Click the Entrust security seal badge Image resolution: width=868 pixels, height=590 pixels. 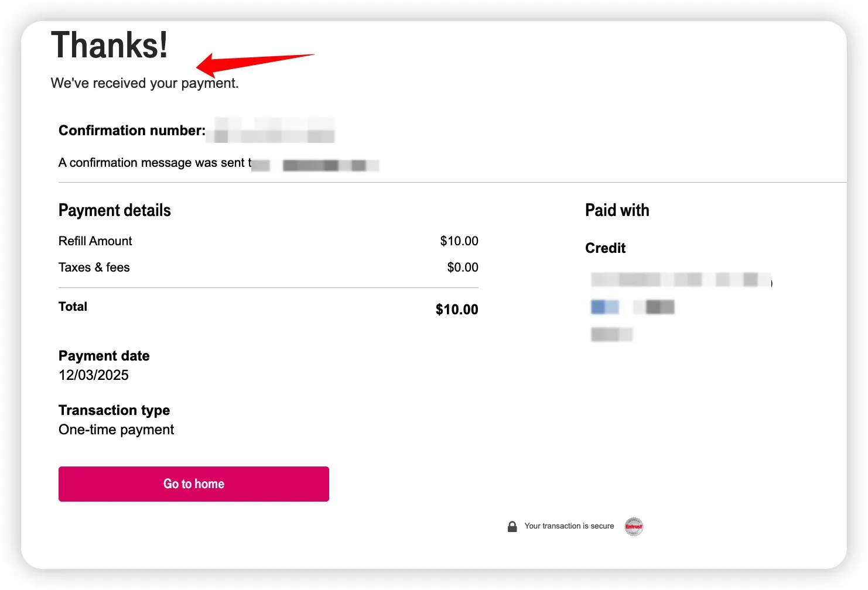(x=634, y=526)
